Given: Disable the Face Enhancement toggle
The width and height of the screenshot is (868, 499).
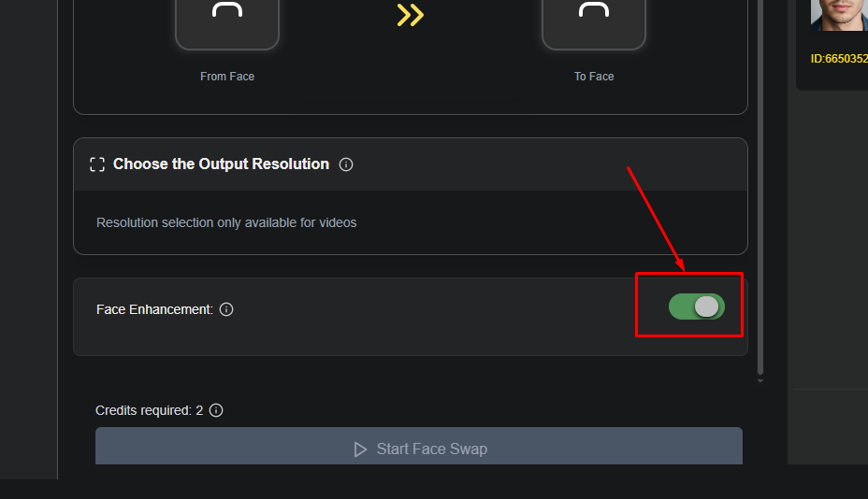Looking at the screenshot, I should tap(697, 307).
